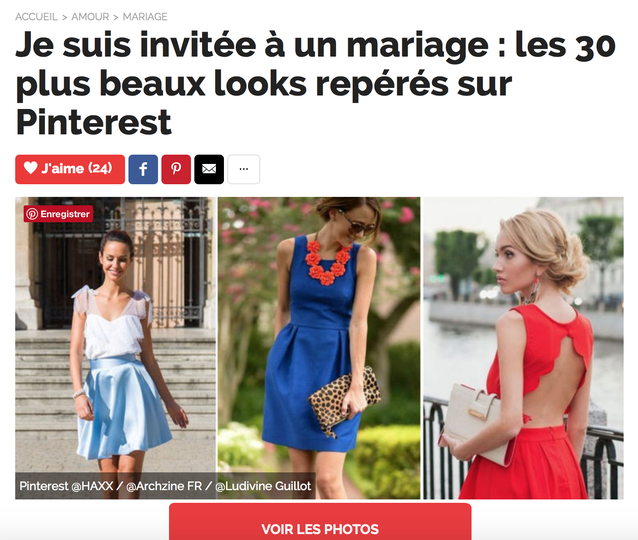Open the red backless dress photo
The height and width of the screenshot is (540, 638).
tap(523, 348)
